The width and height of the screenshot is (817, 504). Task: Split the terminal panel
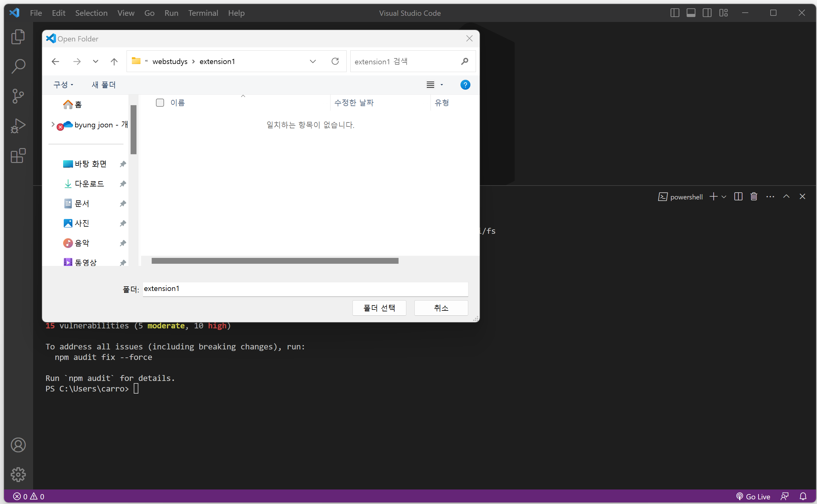coord(738,197)
